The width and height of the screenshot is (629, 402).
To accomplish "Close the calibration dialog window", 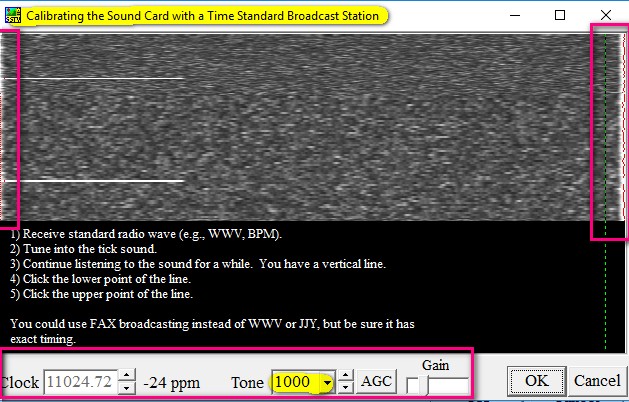I will [x=605, y=15].
